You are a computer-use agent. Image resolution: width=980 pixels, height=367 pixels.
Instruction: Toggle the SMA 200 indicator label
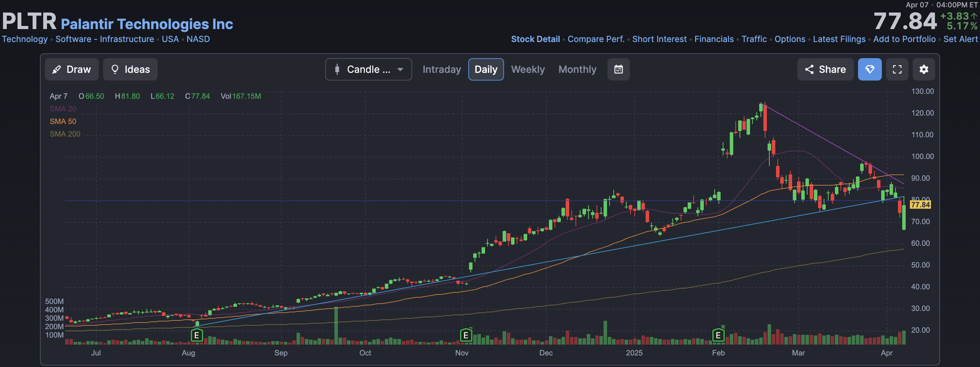[x=65, y=134]
